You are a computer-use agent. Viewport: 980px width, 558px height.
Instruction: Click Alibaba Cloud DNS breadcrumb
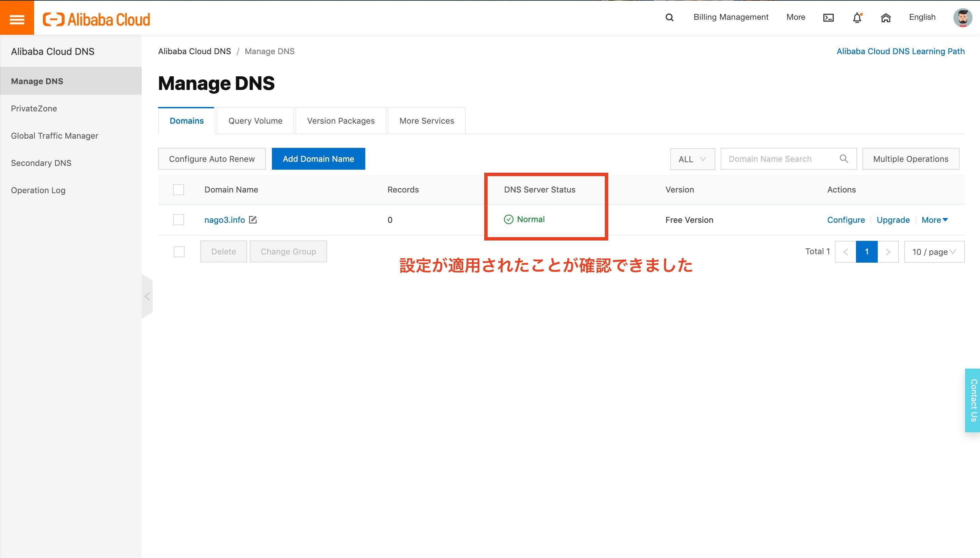[194, 51]
